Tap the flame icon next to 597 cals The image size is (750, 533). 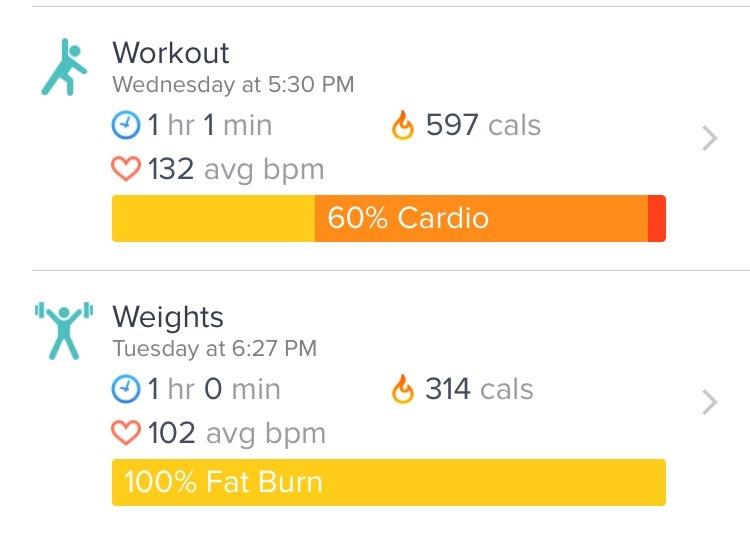tap(403, 126)
